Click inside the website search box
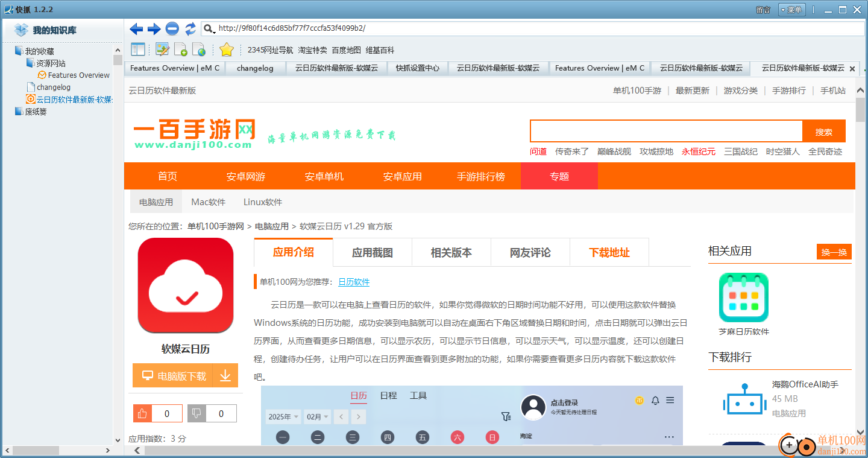This screenshot has width=868, height=458. (667, 131)
